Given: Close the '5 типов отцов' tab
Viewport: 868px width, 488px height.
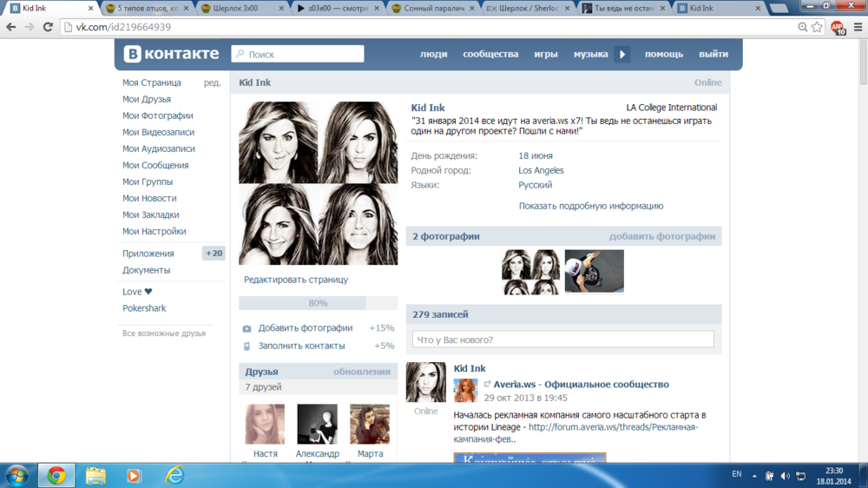Looking at the screenshot, I should pyautogui.click(x=186, y=9).
